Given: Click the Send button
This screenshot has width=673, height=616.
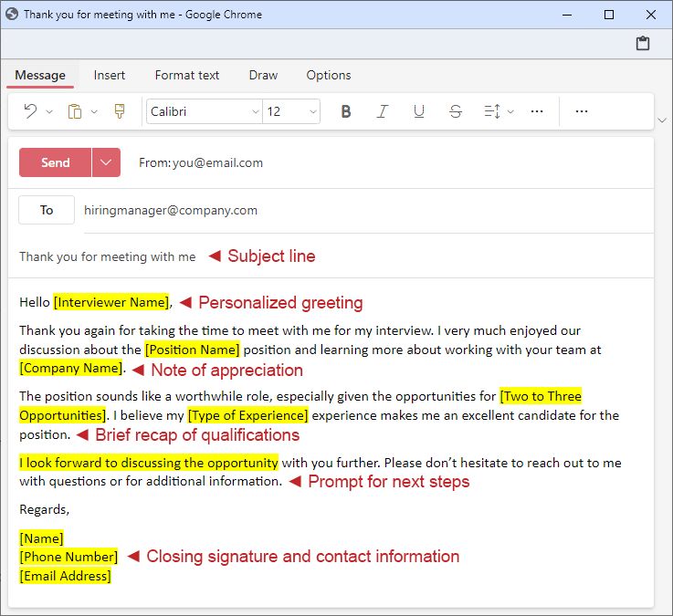Looking at the screenshot, I should click(x=55, y=162).
